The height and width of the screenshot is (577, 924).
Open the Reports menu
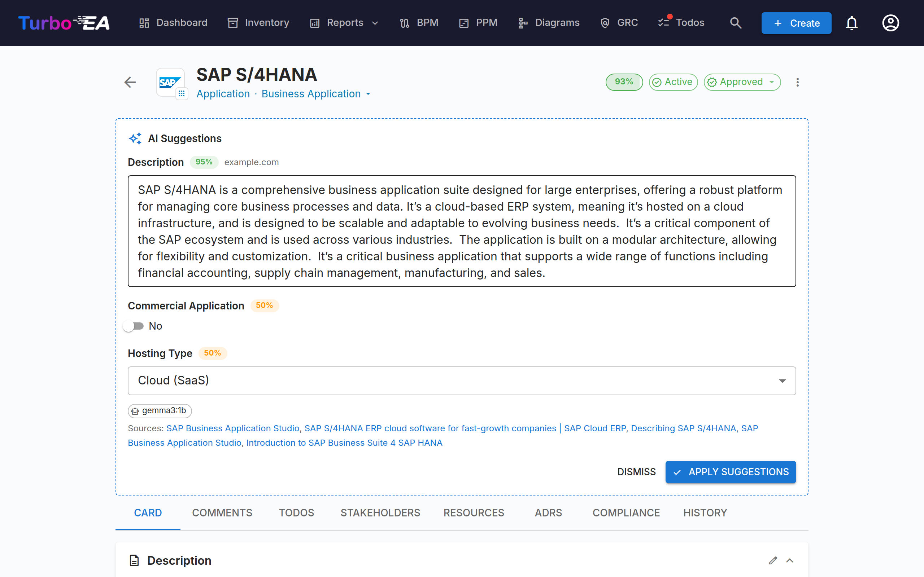click(344, 22)
